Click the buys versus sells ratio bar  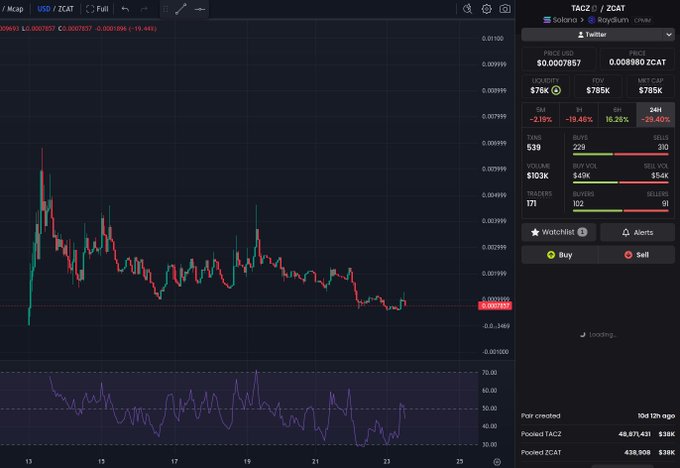(x=621, y=154)
